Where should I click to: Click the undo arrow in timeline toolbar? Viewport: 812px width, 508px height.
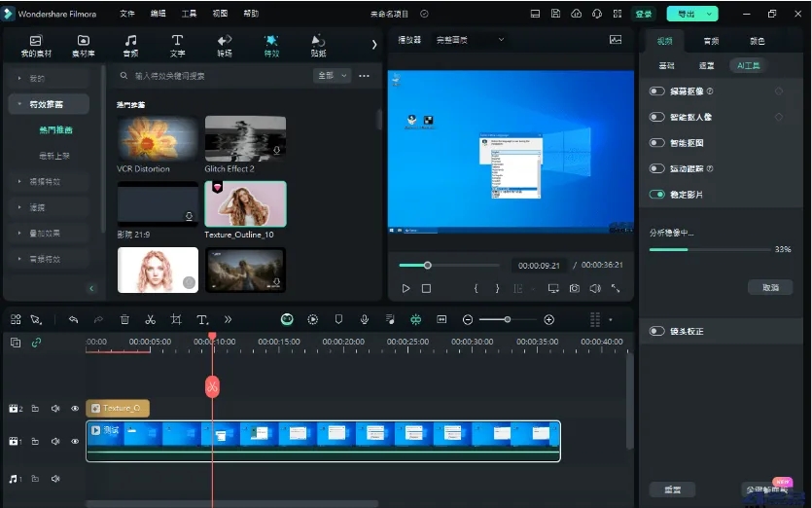pos(73,320)
